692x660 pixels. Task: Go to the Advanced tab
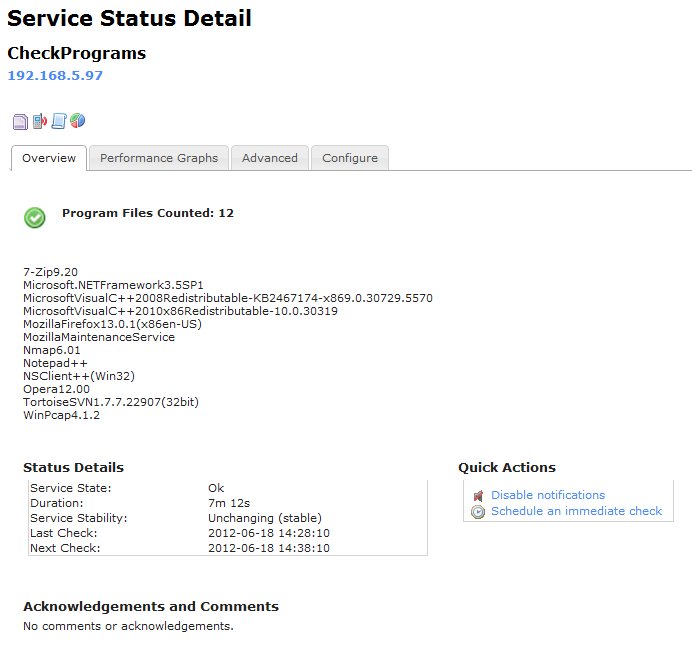(x=270, y=158)
